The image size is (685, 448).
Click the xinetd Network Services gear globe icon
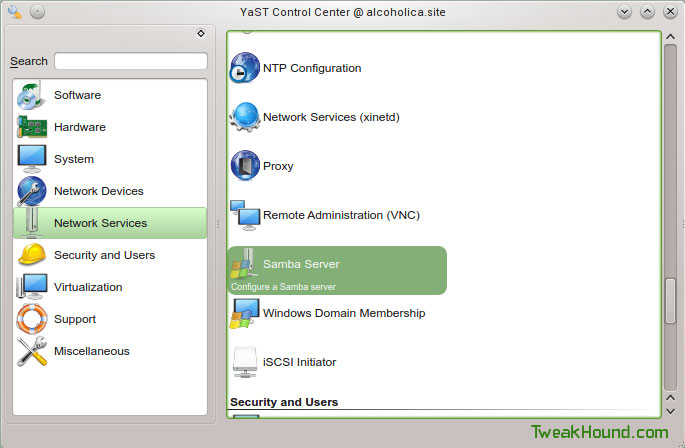tap(245, 117)
